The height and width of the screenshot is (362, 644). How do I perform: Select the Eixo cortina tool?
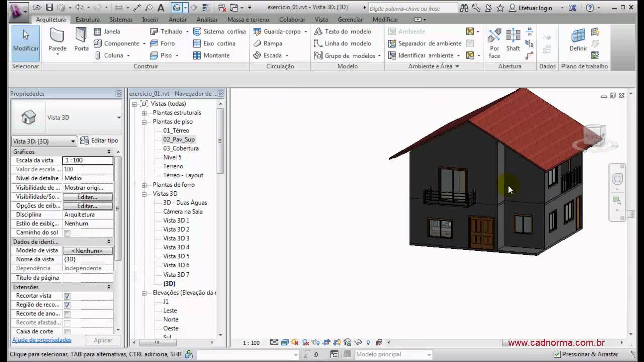214,43
